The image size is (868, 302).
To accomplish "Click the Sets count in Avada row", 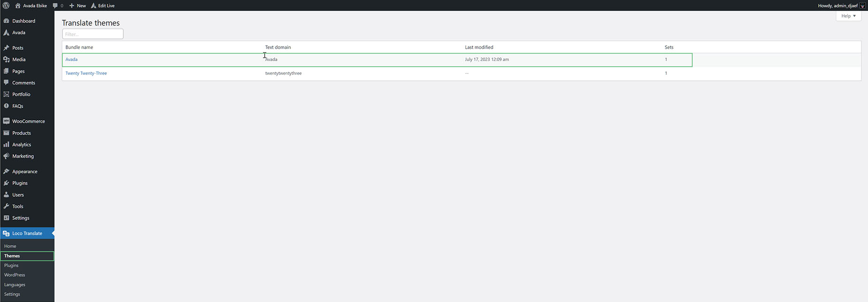I will (x=666, y=59).
